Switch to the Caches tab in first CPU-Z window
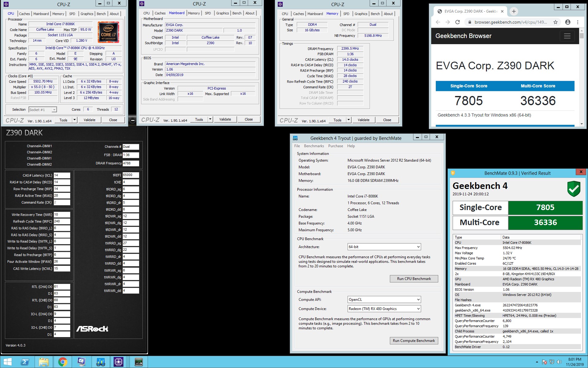The image size is (588, 368). [24, 14]
